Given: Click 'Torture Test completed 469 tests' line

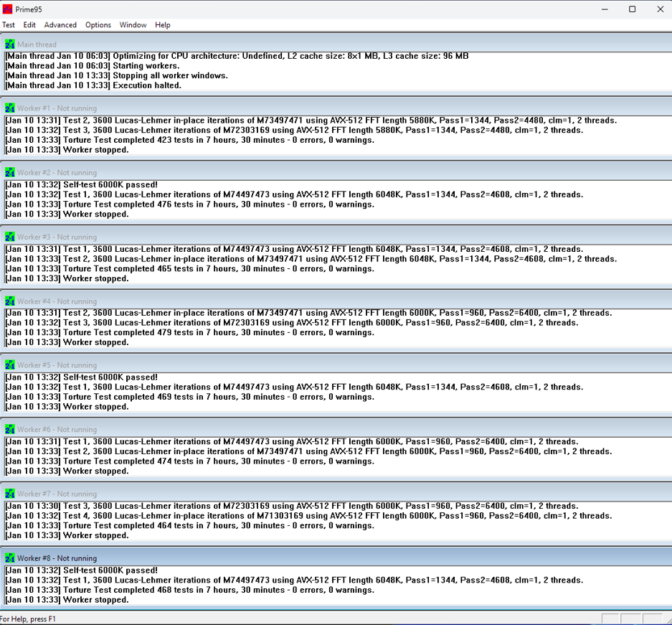Looking at the screenshot, I should [x=189, y=397].
